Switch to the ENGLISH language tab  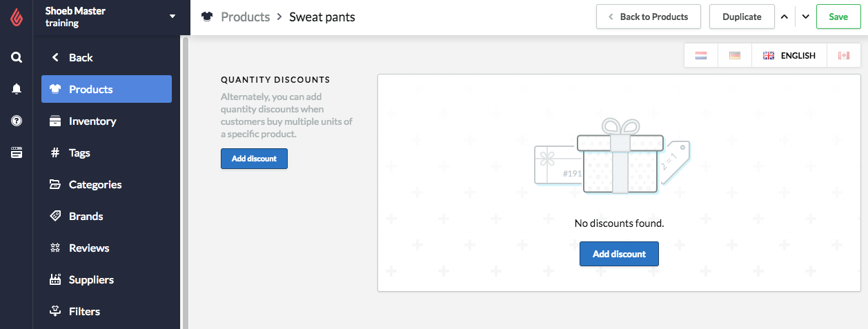point(789,55)
